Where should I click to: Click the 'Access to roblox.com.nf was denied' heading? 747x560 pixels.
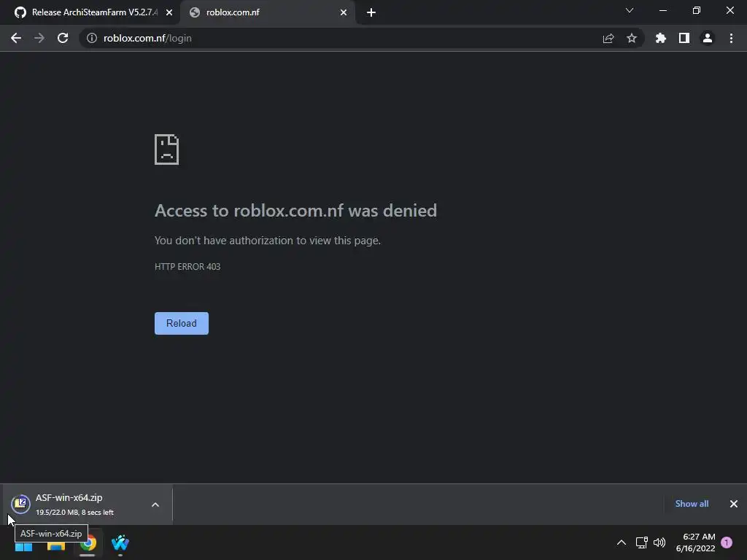[x=296, y=211]
